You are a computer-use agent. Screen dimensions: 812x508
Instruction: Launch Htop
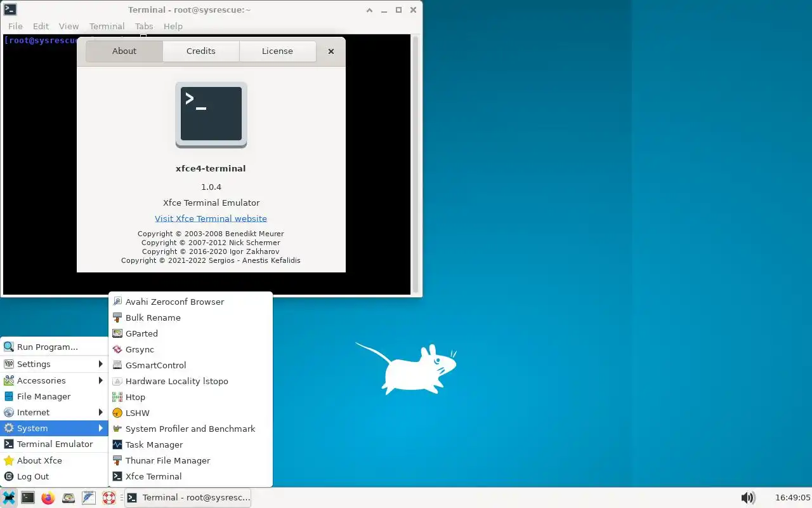coord(190,397)
